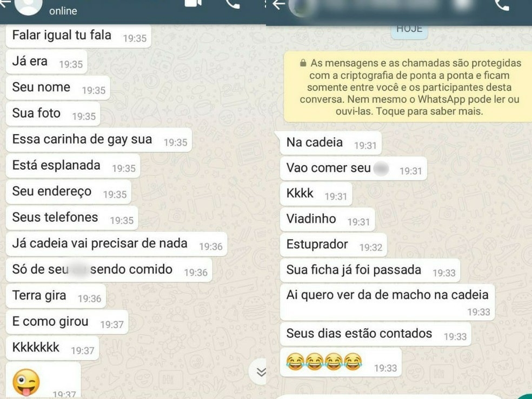532x399 pixels.
Task: Tap the HOJE date label
Action: pyautogui.click(x=409, y=30)
